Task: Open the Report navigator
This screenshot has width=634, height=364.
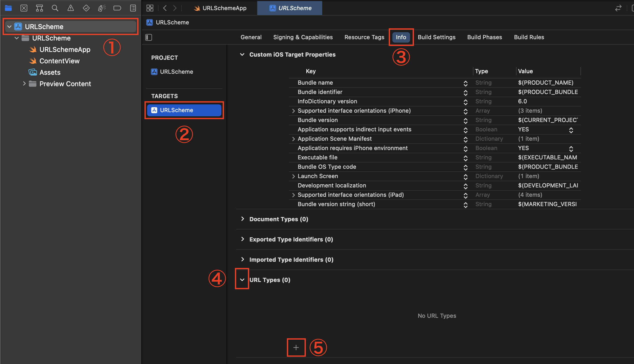Action: point(133,8)
